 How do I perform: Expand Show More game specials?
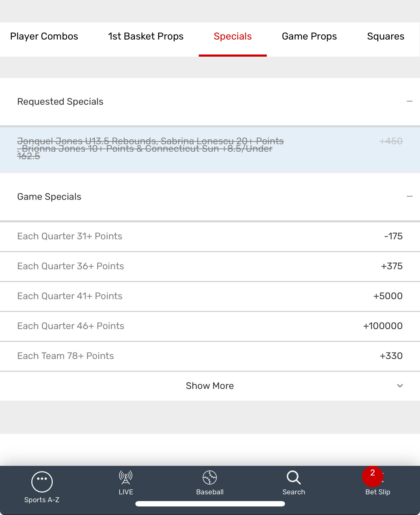coord(210,386)
